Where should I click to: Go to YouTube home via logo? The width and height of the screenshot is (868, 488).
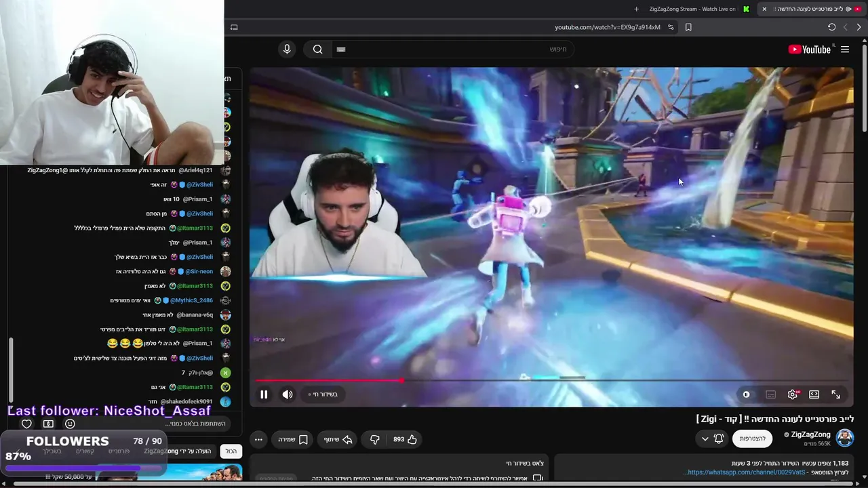point(810,49)
